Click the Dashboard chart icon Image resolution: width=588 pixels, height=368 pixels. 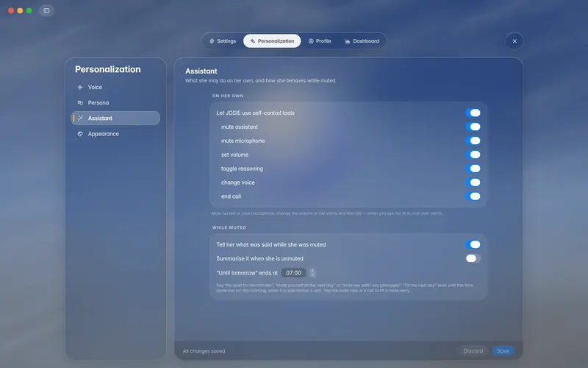(x=348, y=41)
